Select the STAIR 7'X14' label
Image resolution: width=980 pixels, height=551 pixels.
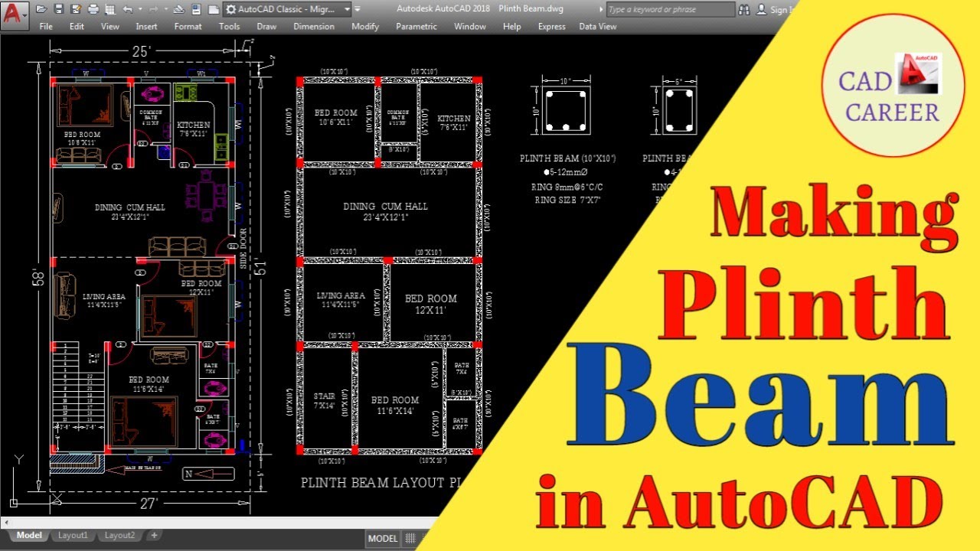tap(325, 400)
